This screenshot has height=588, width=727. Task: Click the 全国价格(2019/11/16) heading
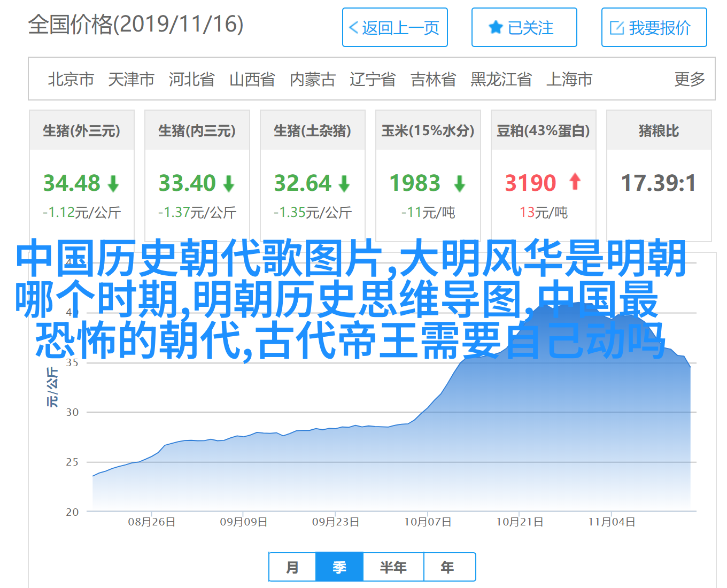click(136, 25)
